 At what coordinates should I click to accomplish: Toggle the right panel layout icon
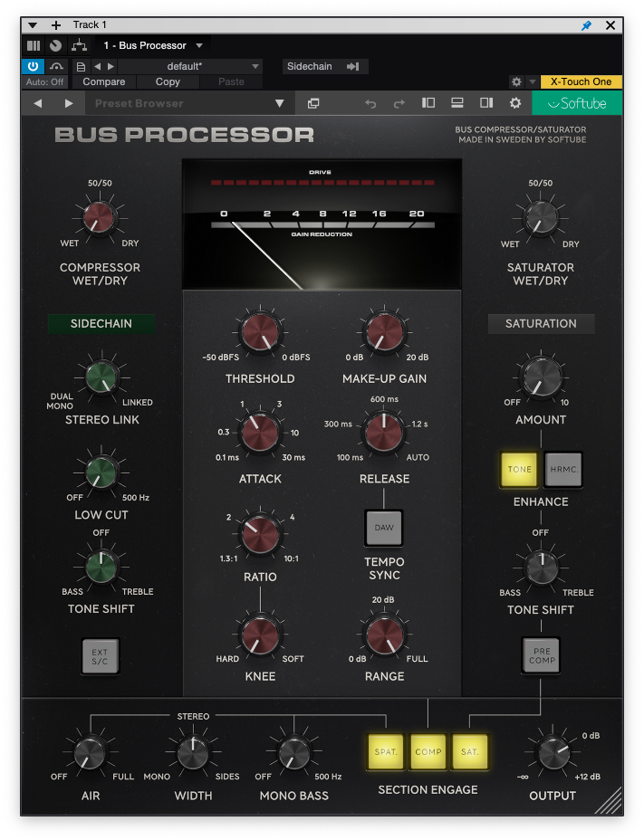click(486, 103)
